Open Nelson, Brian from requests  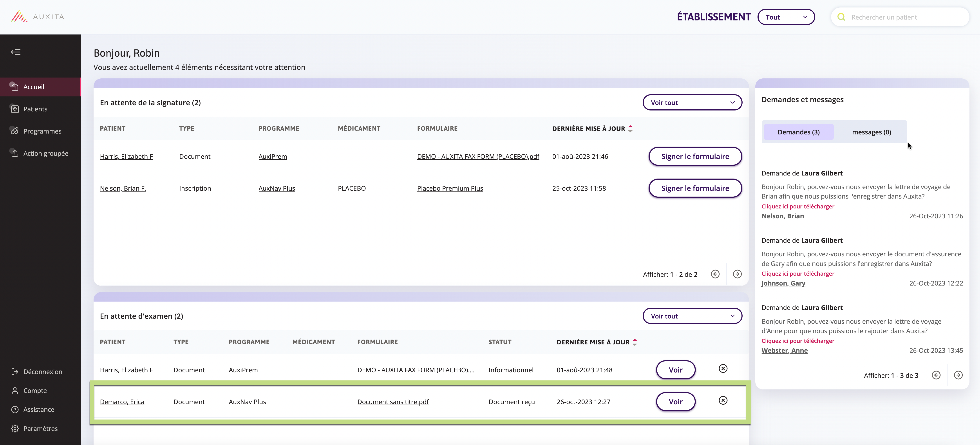click(783, 216)
